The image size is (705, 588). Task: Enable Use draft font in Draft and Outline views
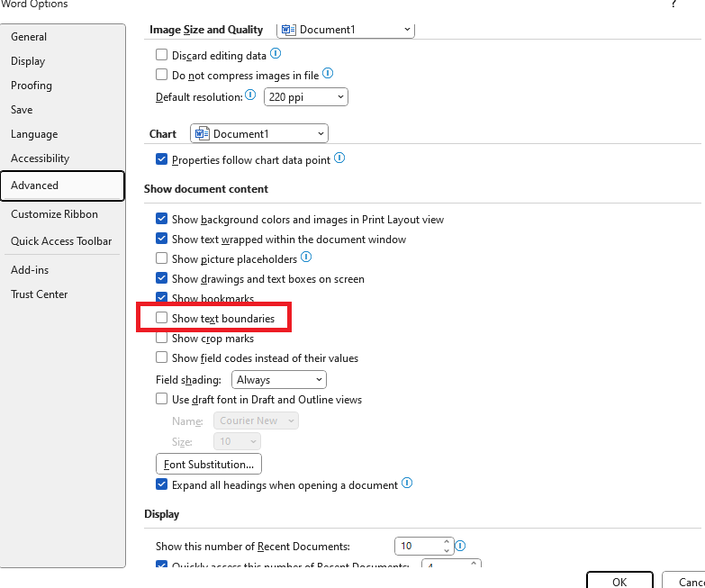pos(161,399)
